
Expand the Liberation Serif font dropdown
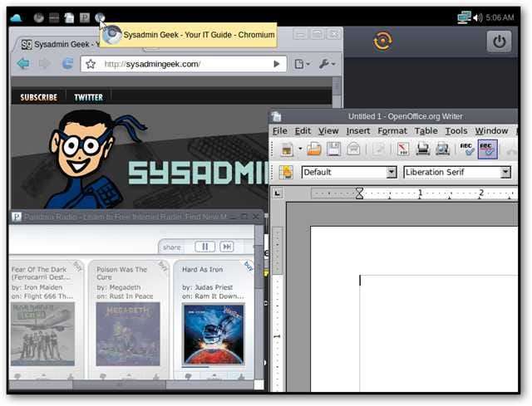(505, 172)
